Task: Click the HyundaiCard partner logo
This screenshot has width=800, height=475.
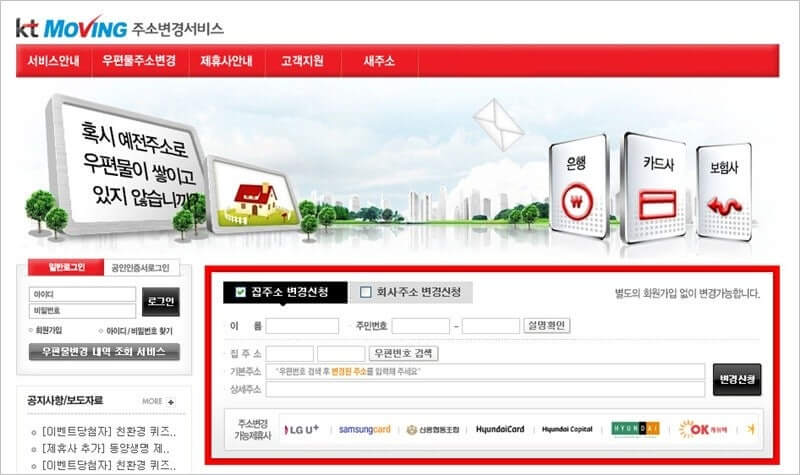Action: pyautogui.click(x=500, y=430)
